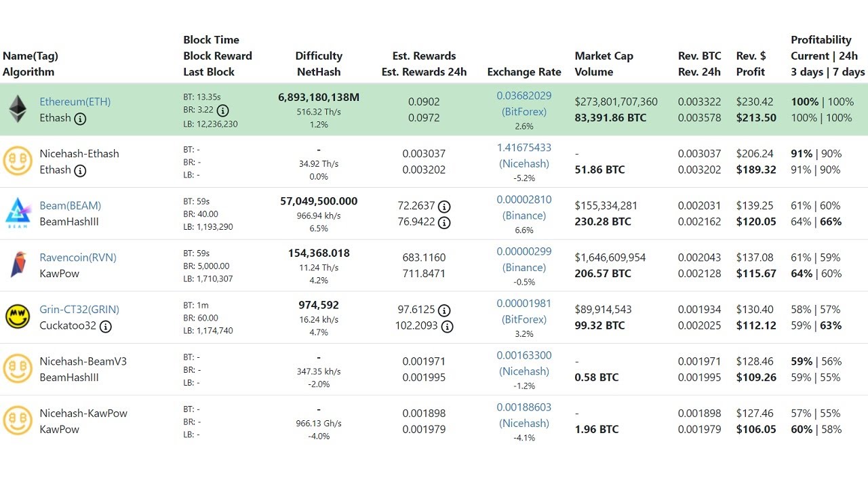Open the Ethereum(ETH) coin link

(75, 102)
